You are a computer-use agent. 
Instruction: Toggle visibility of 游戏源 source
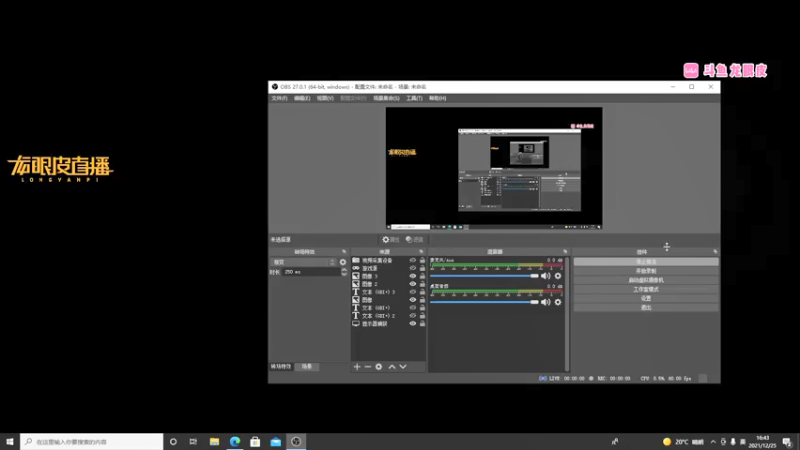pyautogui.click(x=413, y=268)
